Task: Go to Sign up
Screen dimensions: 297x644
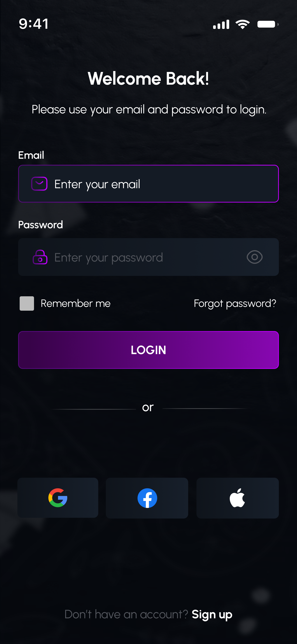Action: 212,614
